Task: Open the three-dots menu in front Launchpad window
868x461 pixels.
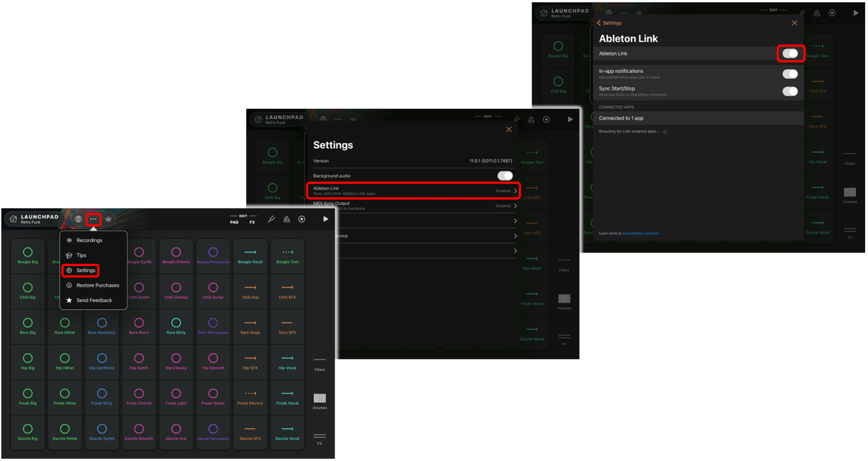Action: (93, 219)
